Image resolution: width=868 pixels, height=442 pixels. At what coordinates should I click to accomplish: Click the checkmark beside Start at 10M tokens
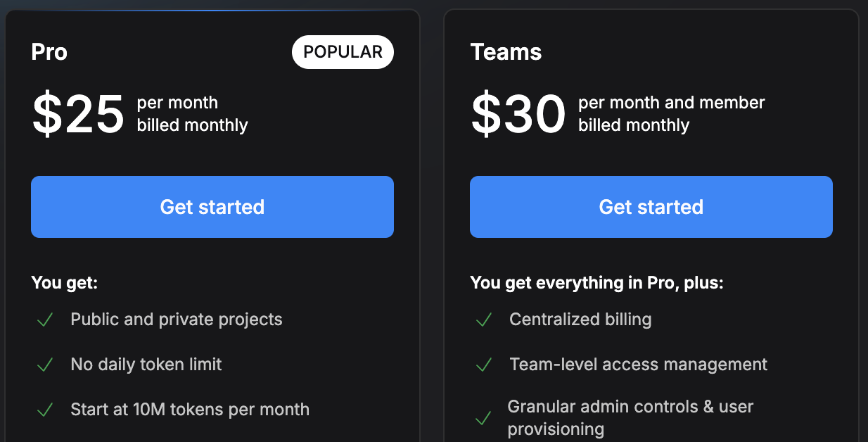[44, 410]
